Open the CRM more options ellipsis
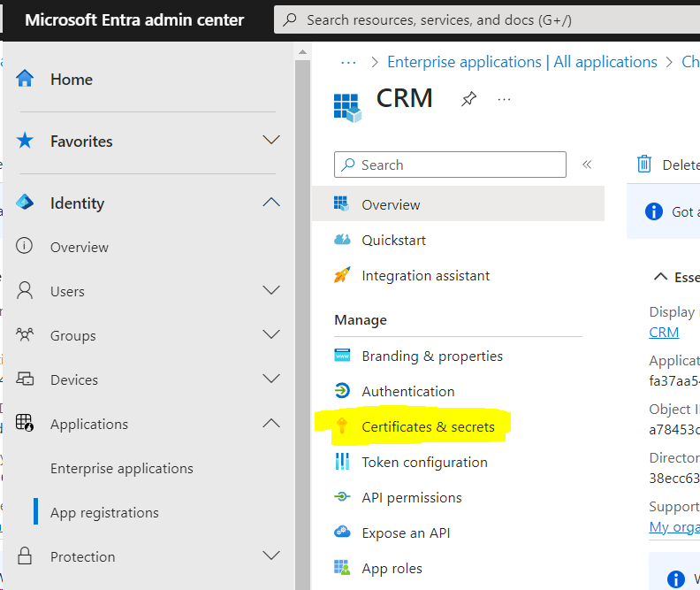 (x=504, y=99)
